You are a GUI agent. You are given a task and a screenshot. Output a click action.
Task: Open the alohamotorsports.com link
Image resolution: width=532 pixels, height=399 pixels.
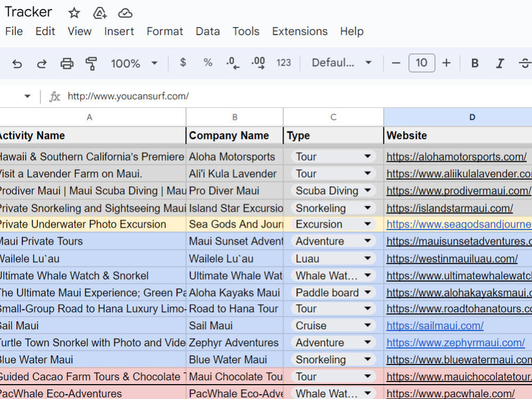[456, 157]
